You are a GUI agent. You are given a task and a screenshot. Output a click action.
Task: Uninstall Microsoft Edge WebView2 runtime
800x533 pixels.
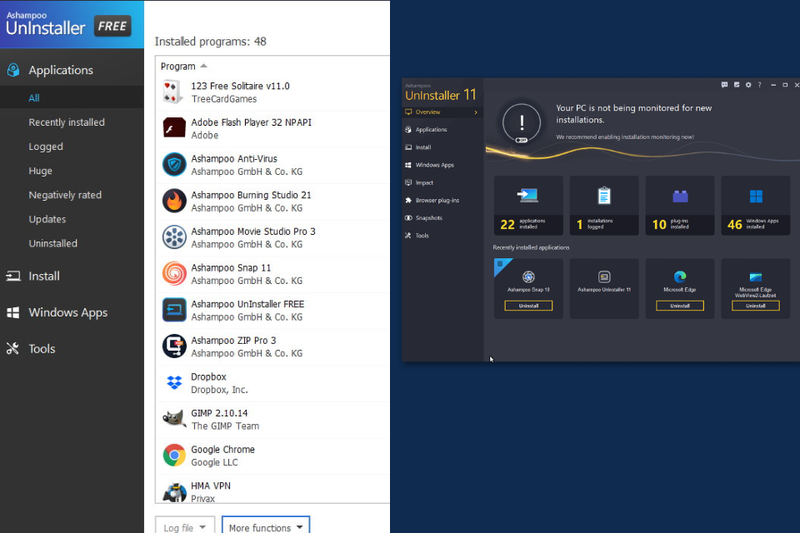point(756,306)
